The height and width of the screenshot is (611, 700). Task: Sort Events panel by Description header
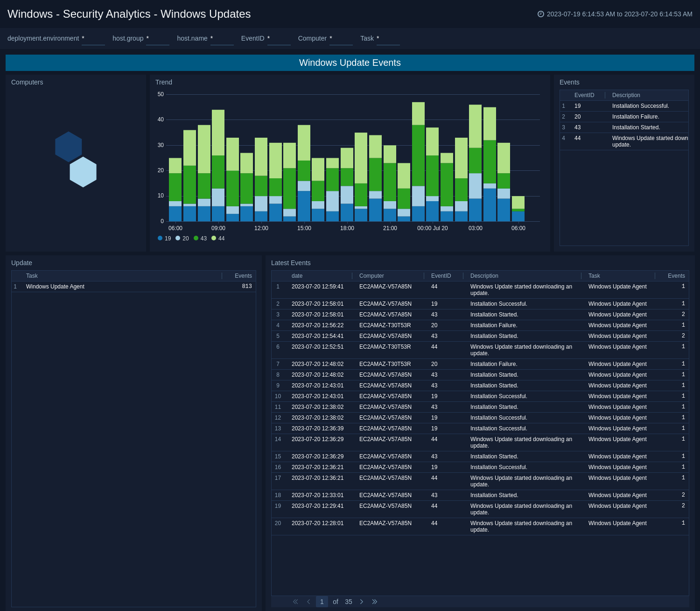(626, 95)
